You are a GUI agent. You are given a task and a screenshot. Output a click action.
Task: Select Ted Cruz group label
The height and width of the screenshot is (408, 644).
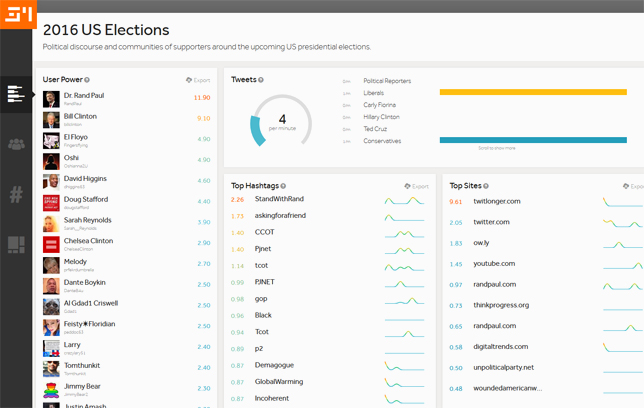[375, 129]
